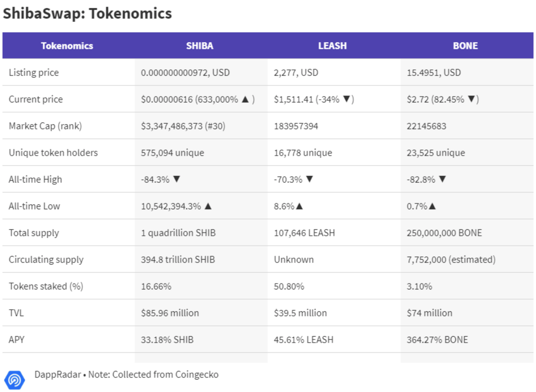Click the down arrow beside LEASH current price
536x392 pixels.
[346, 99]
